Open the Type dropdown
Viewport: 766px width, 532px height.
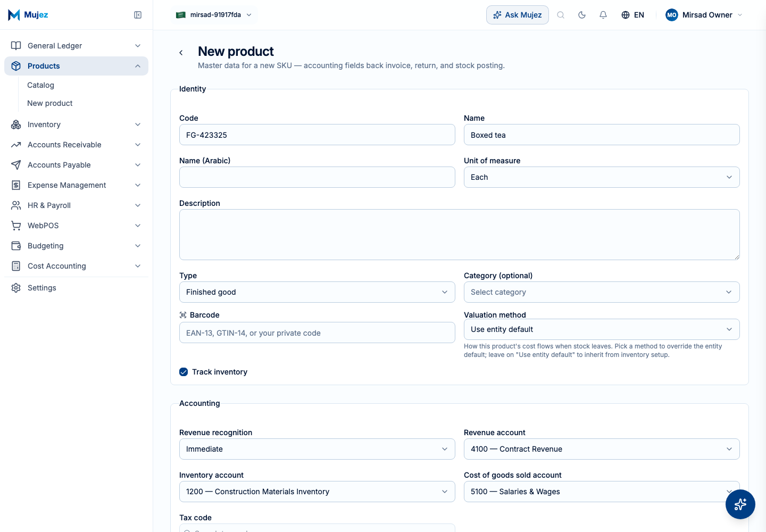point(317,292)
